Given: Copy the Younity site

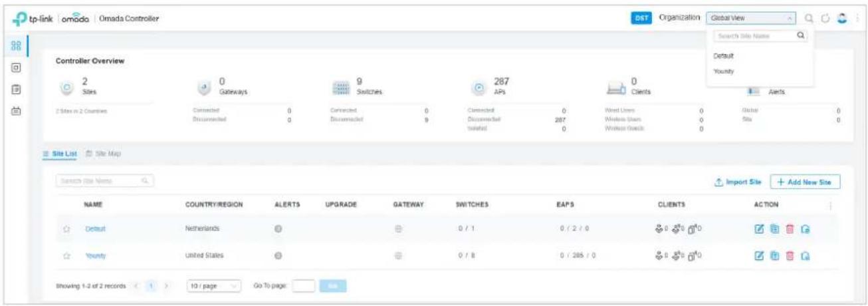Looking at the screenshot, I should click(774, 255).
